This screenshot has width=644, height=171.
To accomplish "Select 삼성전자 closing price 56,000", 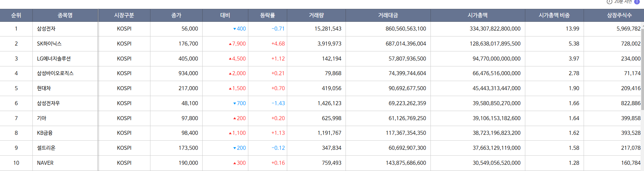I will 190,29.
